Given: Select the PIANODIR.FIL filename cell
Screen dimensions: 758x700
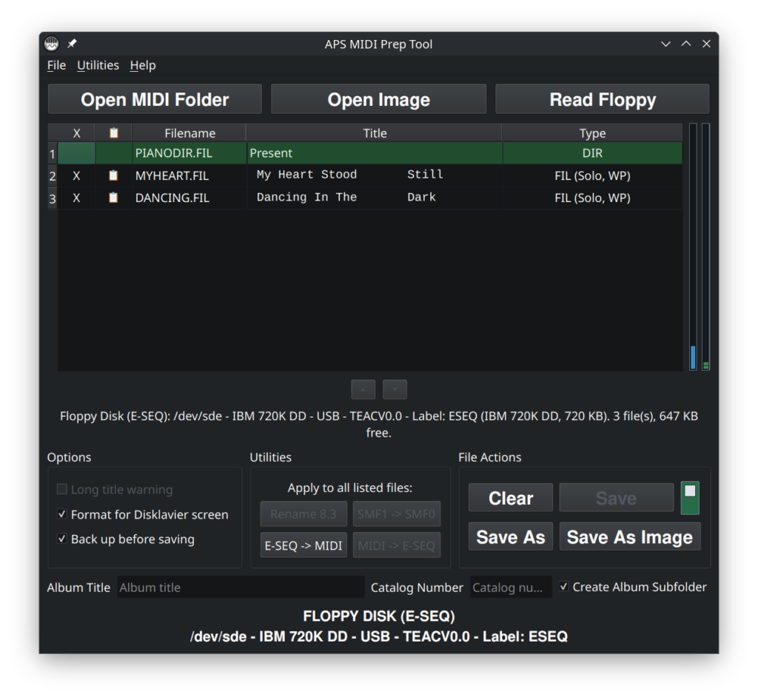Looking at the screenshot, I should tap(189, 153).
